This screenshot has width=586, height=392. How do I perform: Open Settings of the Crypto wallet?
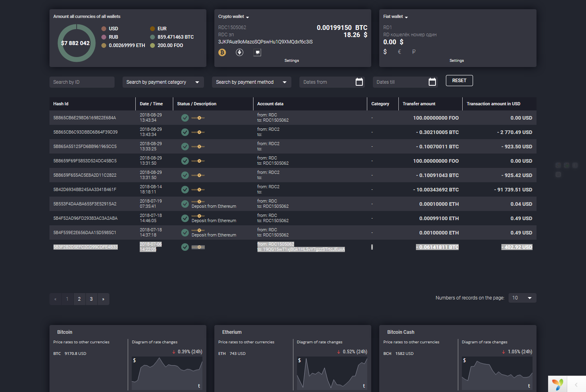point(292,61)
